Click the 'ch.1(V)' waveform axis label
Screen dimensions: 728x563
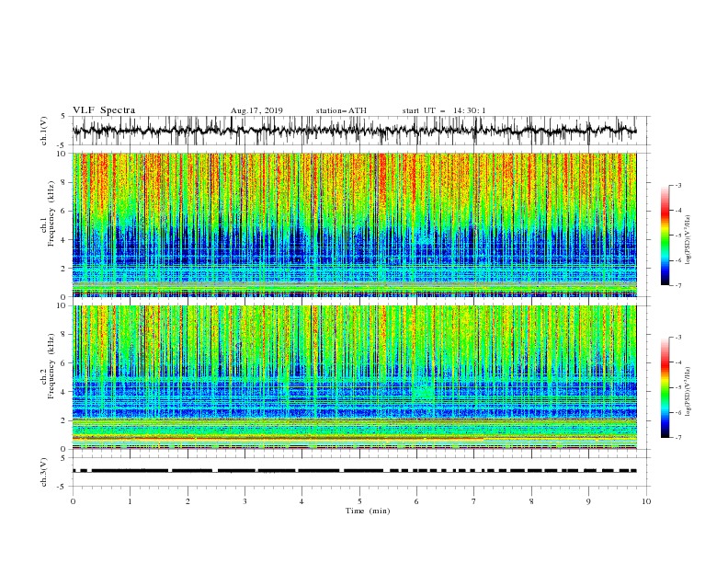point(44,131)
